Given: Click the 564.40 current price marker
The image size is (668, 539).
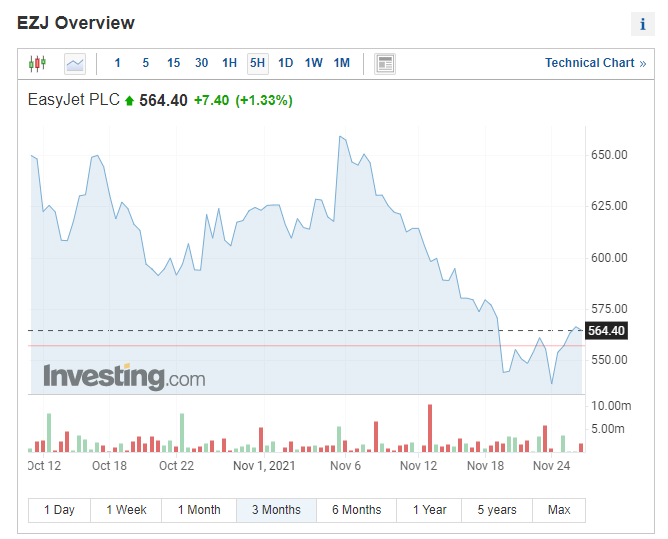Looking at the screenshot, I should (606, 331).
